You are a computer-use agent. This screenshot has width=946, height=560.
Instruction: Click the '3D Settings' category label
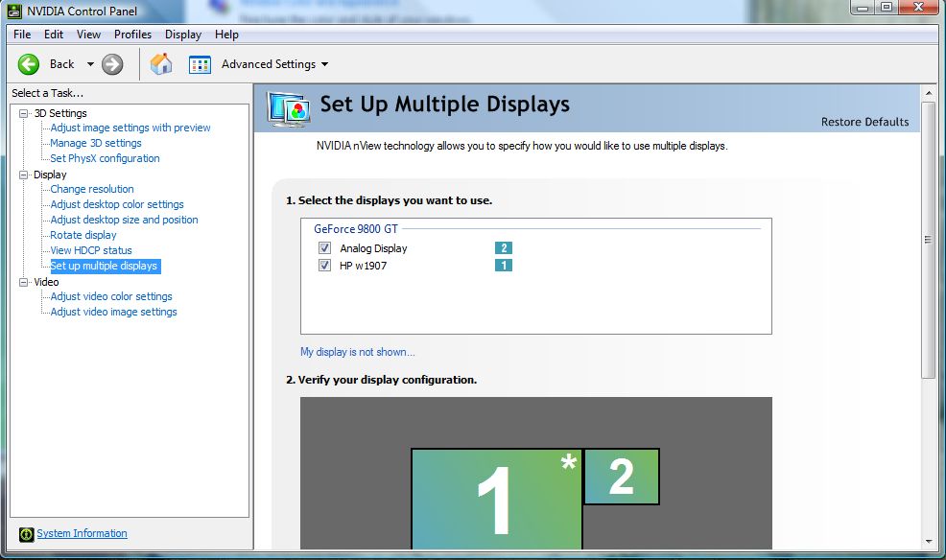(x=60, y=113)
